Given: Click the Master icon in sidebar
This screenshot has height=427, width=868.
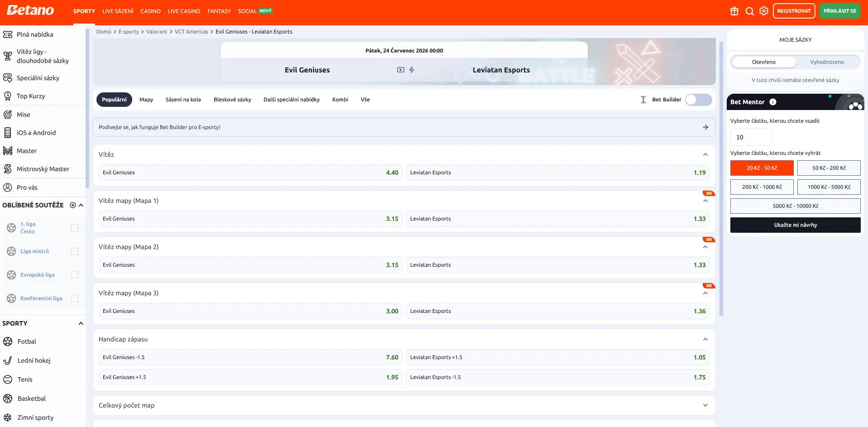Looking at the screenshot, I should [8, 151].
